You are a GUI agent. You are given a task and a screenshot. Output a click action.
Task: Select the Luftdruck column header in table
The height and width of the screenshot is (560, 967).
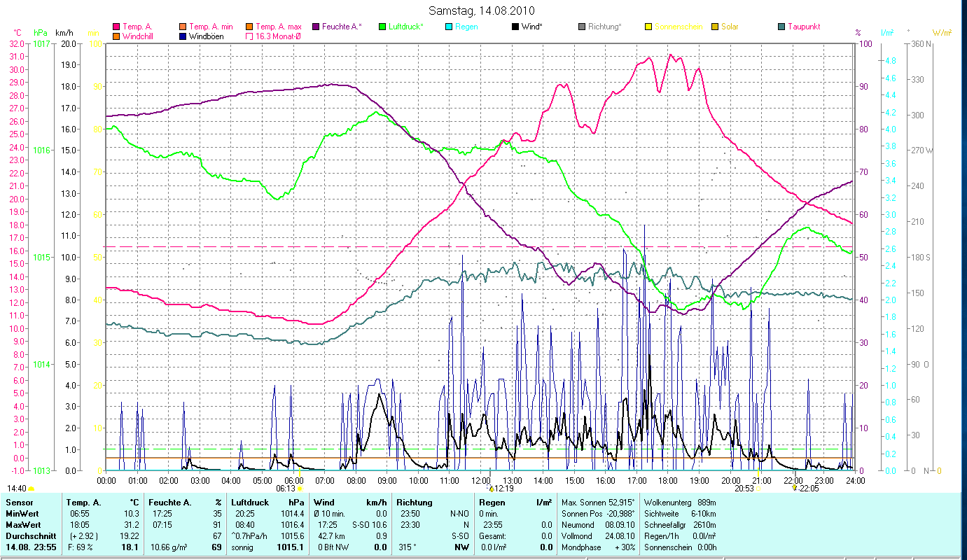coord(250,503)
